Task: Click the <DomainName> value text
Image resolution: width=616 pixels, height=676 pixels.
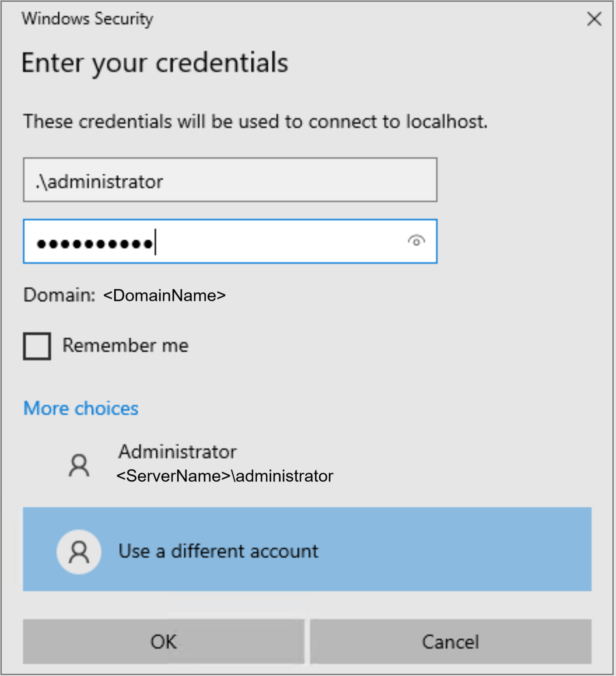Action: (164, 296)
